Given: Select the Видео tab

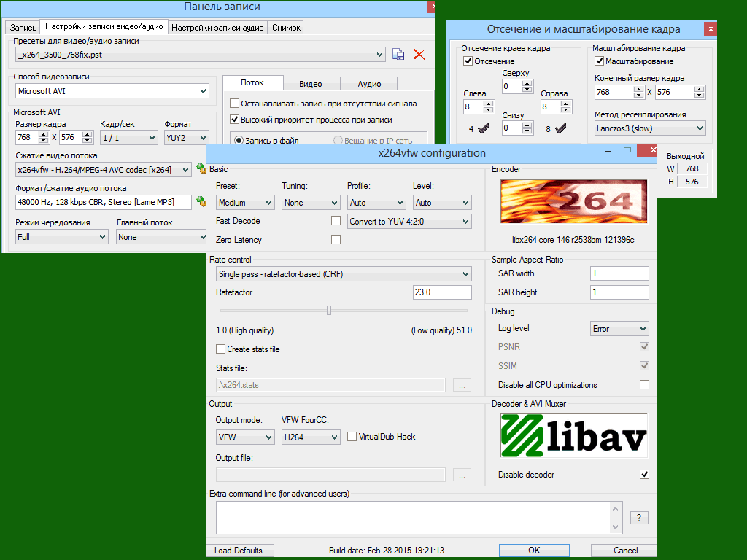Looking at the screenshot, I should tap(310, 84).
